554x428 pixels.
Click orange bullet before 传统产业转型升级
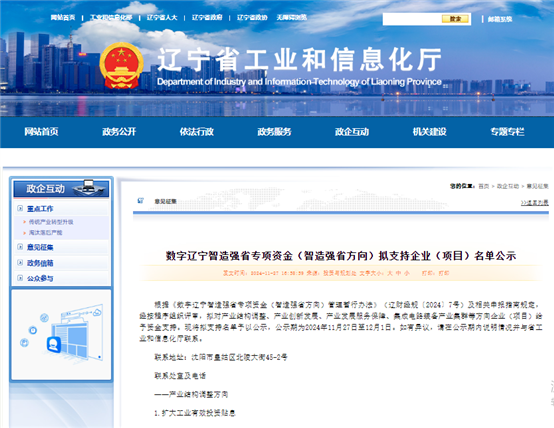click(24, 222)
